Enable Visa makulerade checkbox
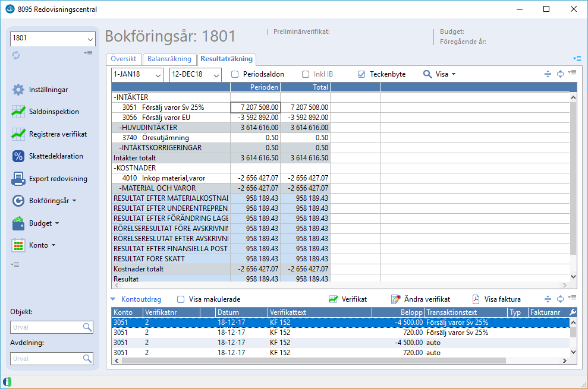Viewport: 588px width, 389px height. [x=181, y=299]
